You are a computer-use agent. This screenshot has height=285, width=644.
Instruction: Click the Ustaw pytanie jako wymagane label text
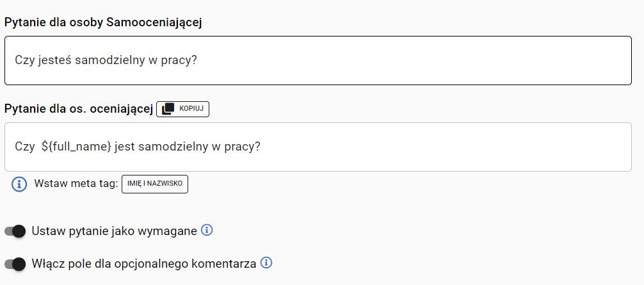click(x=114, y=231)
